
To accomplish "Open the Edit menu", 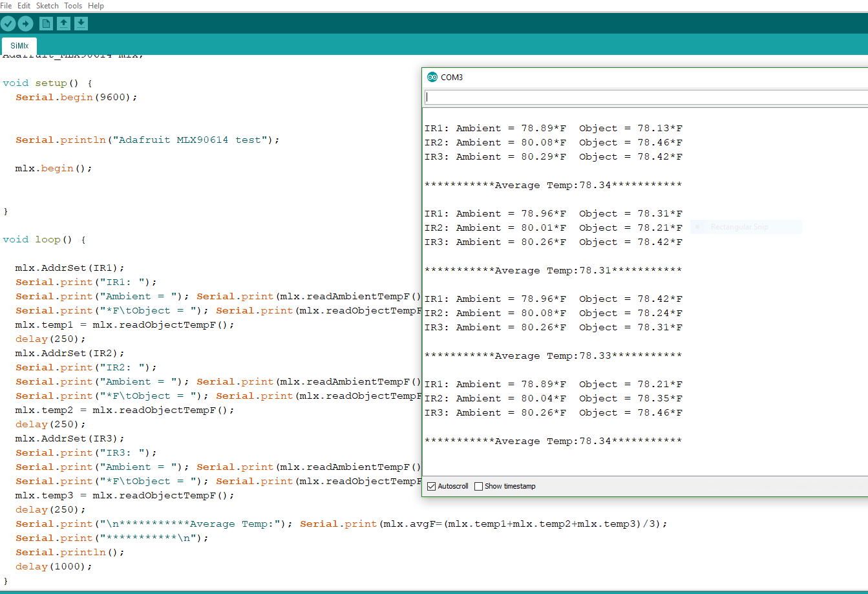I will [24, 6].
